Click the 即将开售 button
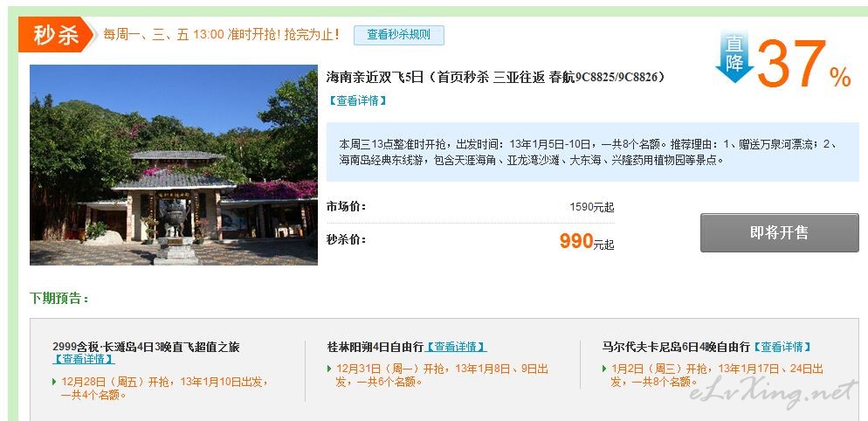868x421 pixels. (x=780, y=232)
